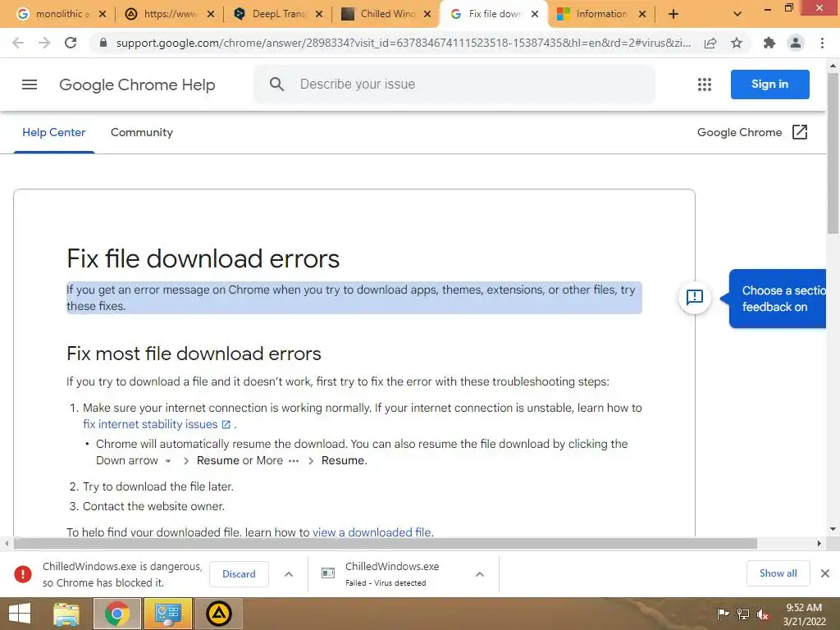Click the Choose a section feedback tooltip
This screenshot has width=840, height=630.
778,299
